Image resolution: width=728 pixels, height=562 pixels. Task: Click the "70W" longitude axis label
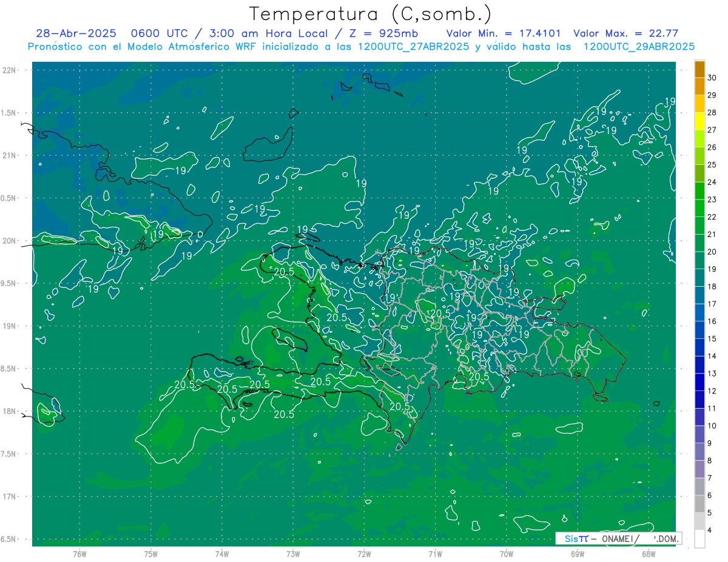coord(507,554)
